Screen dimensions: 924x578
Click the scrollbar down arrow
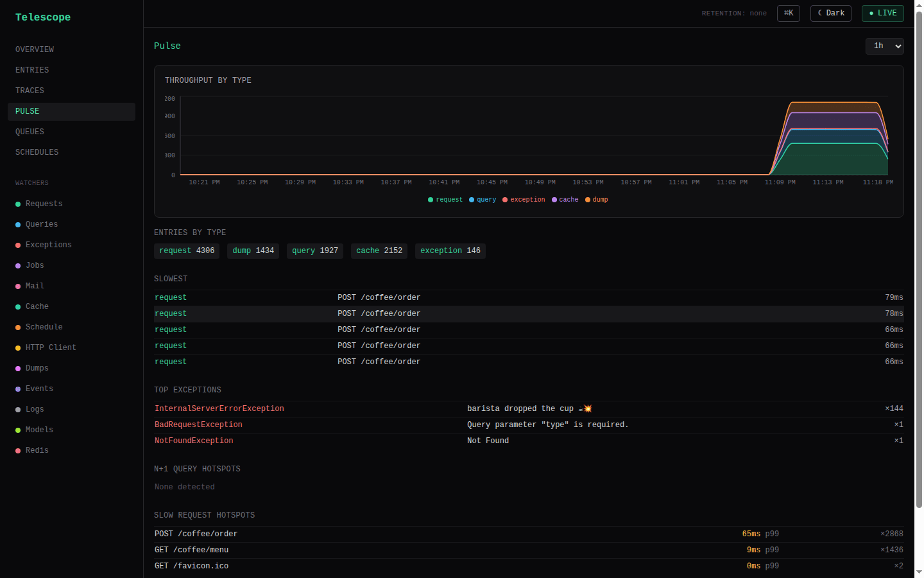[919, 572]
